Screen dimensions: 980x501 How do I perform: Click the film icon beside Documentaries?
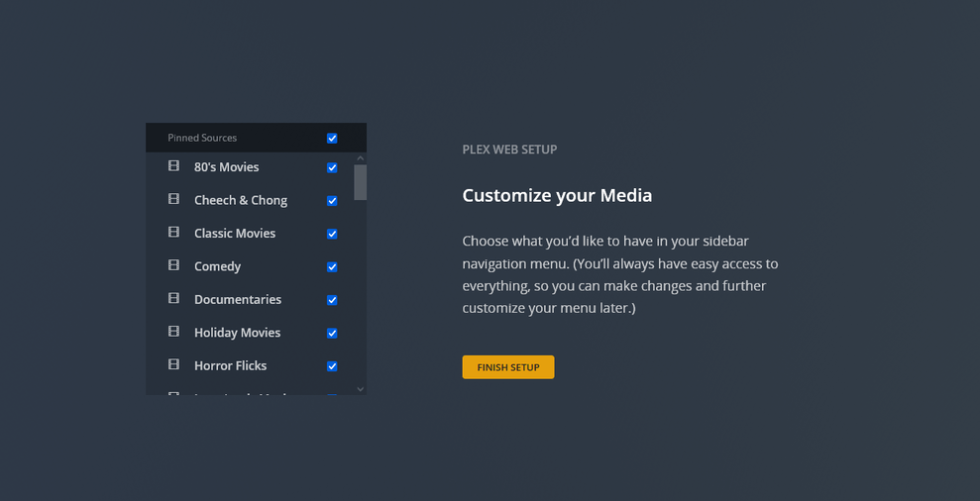tap(173, 299)
